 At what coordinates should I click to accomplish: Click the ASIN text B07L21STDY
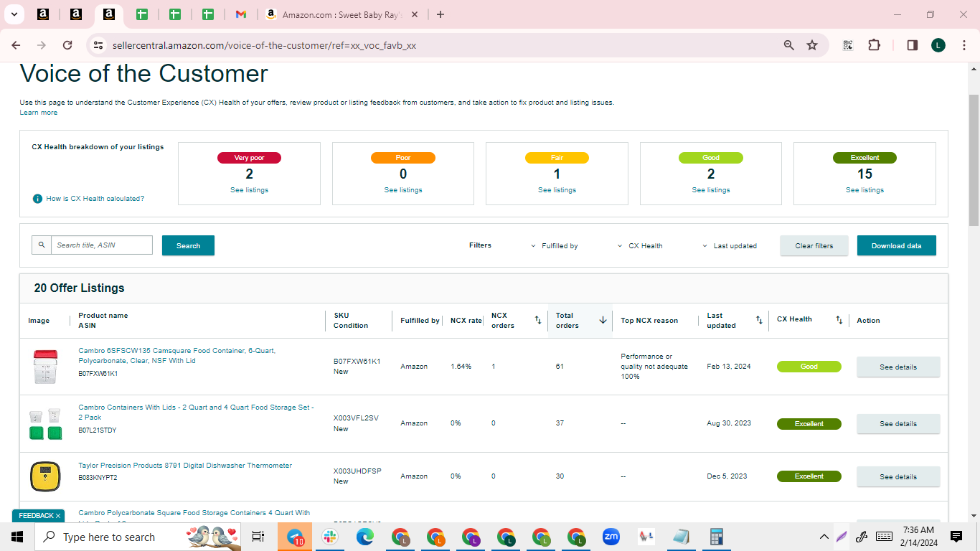pos(98,430)
